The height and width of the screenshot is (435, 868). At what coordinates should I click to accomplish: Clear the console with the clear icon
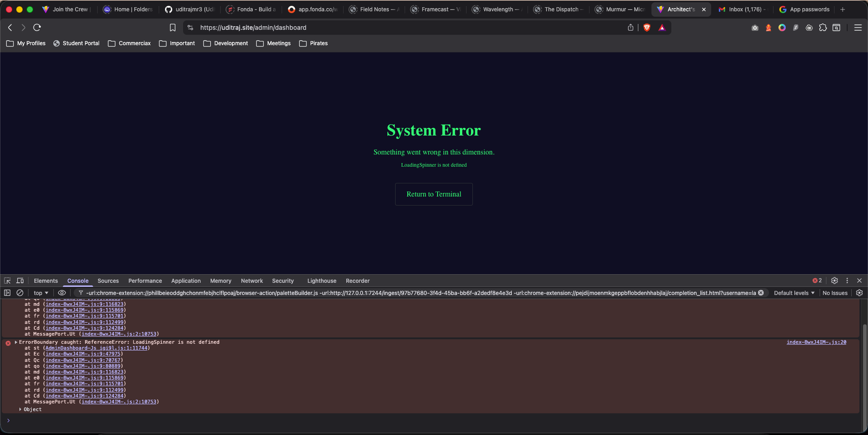tap(20, 293)
